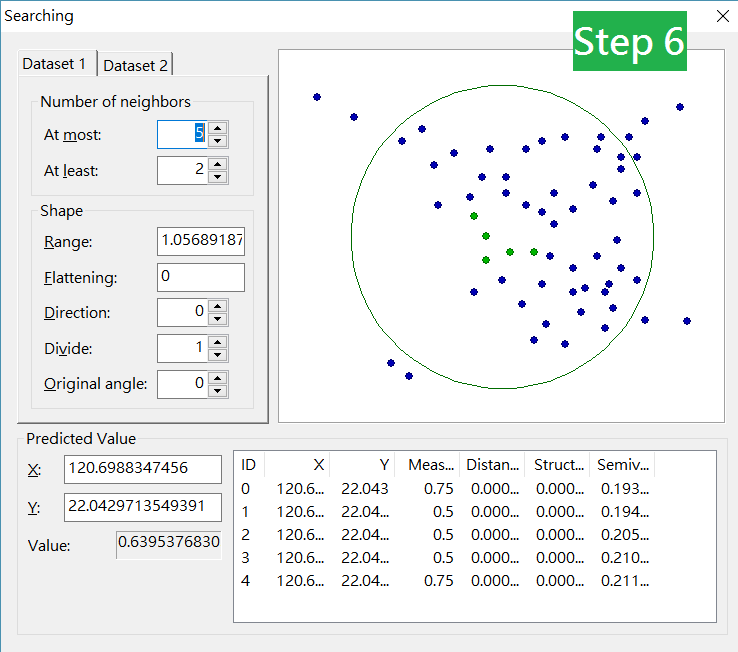Increase the At least value with up arrow
This screenshot has width=738, height=652.
pos(217,163)
